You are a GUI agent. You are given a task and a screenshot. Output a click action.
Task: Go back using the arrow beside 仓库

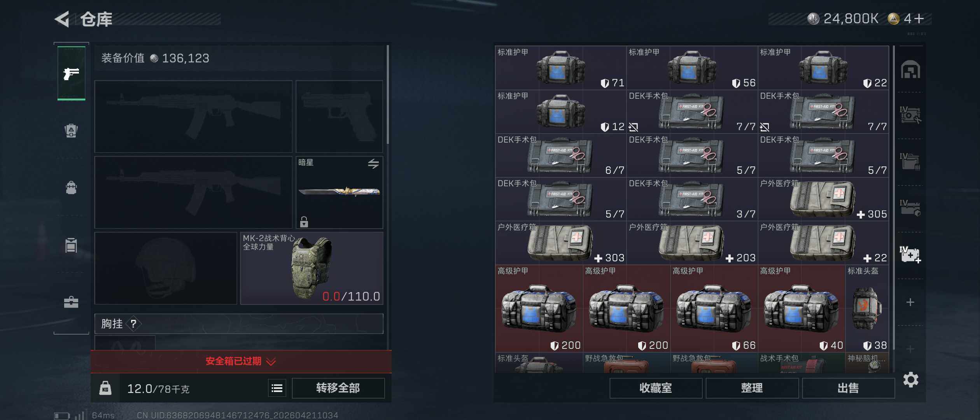click(62, 19)
